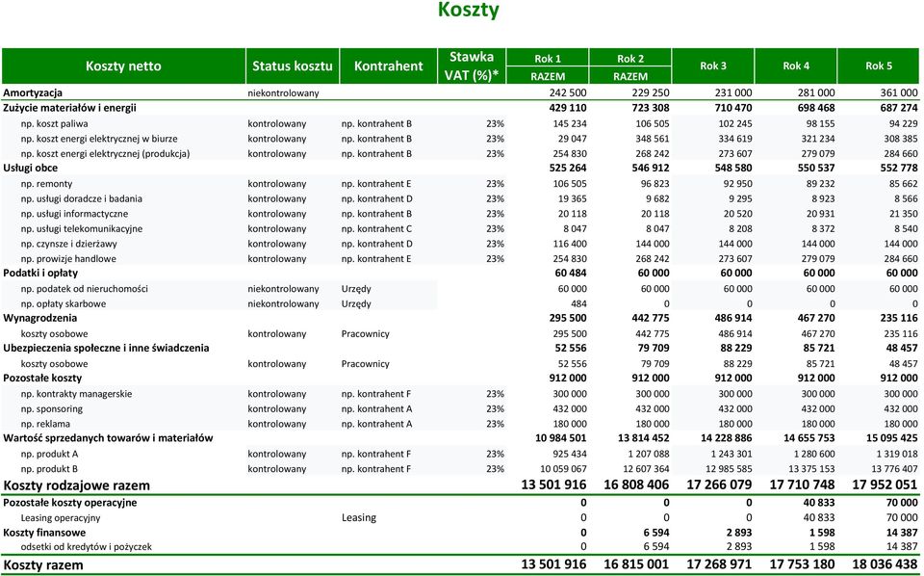Viewport: 924px width, 576px height.
Task: Click the 'Rok 1' header cell
Action: (548, 59)
